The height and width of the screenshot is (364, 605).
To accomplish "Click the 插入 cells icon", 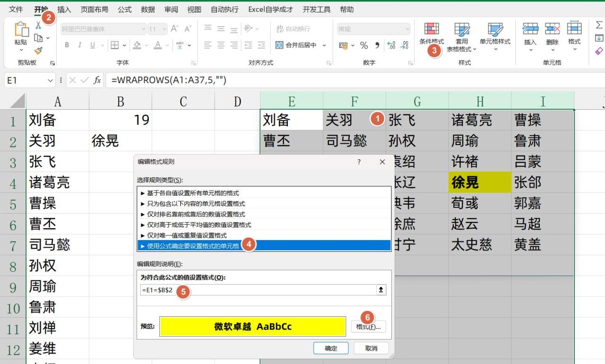I will [x=530, y=29].
